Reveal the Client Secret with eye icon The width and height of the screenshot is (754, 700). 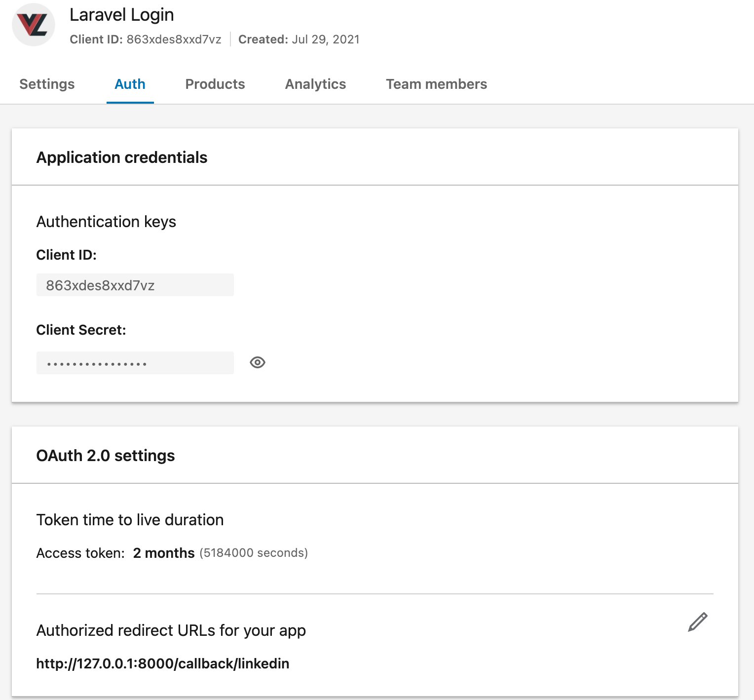pyautogui.click(x=258, y=362)
